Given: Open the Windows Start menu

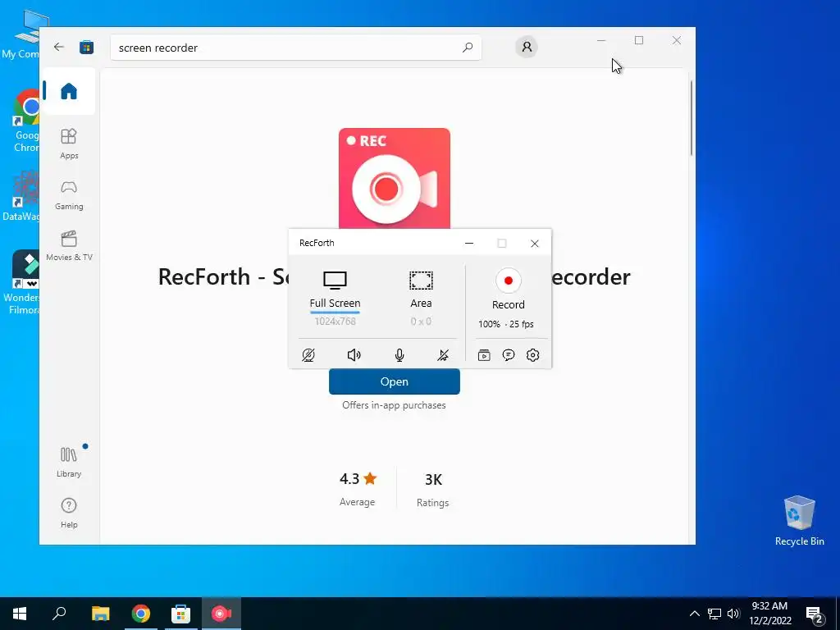Looking at the screenshot, I should (x=20, y=614).
